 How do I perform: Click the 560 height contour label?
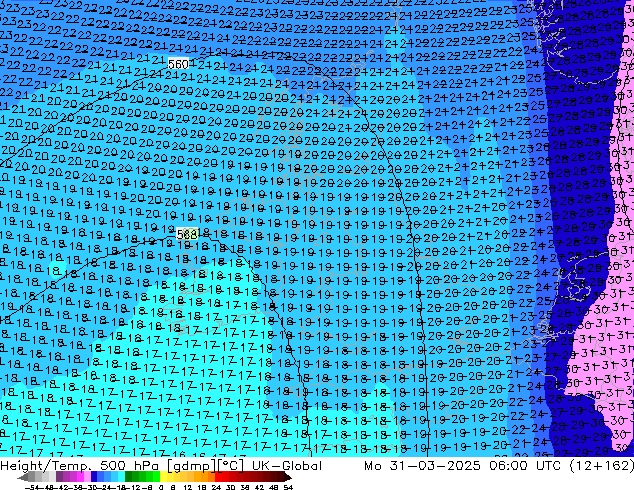pyautogui.click(x=178, y=64)
